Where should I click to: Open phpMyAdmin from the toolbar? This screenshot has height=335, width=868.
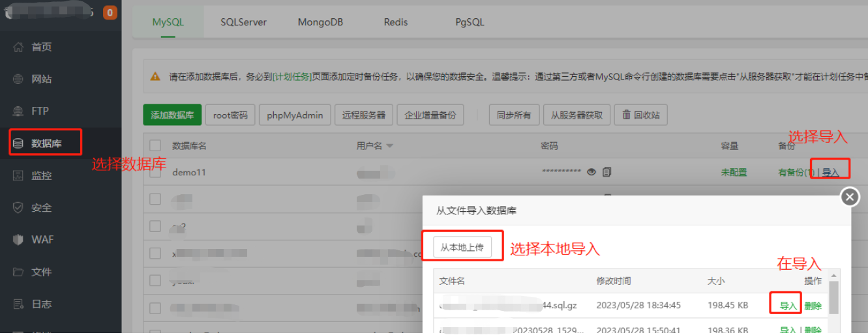[295, 115]
